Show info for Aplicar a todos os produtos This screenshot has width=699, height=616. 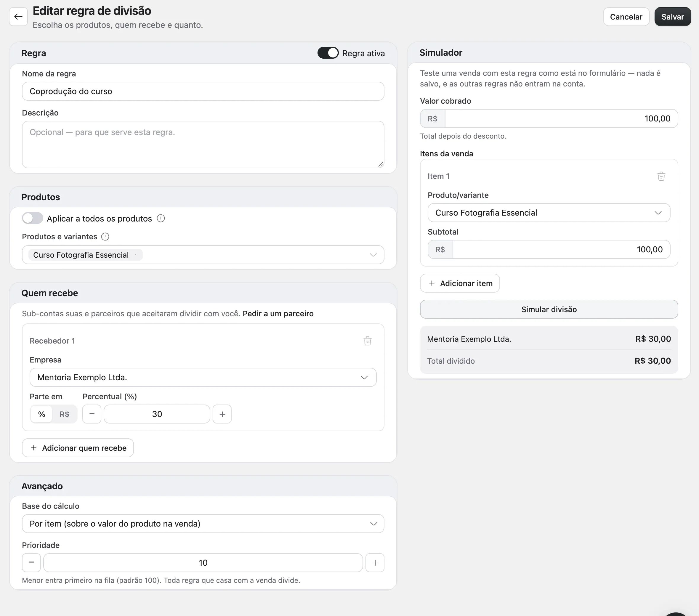[161, 218]
